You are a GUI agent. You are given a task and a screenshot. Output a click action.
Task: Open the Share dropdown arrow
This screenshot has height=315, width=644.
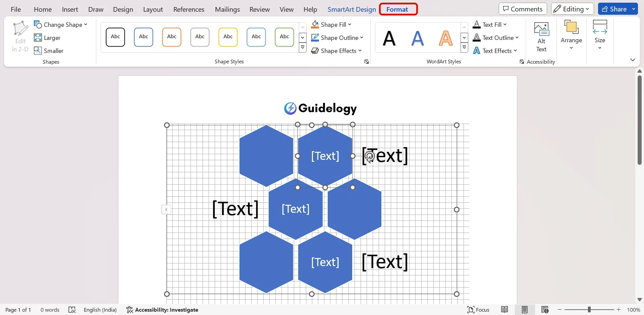point(634,9)
